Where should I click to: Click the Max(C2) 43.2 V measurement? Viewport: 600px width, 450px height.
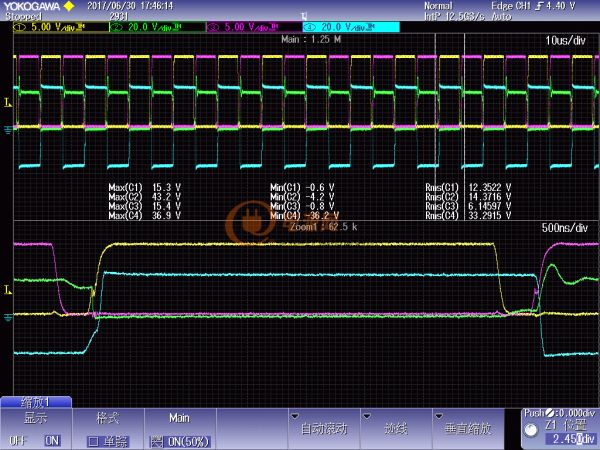pos(145,197)
